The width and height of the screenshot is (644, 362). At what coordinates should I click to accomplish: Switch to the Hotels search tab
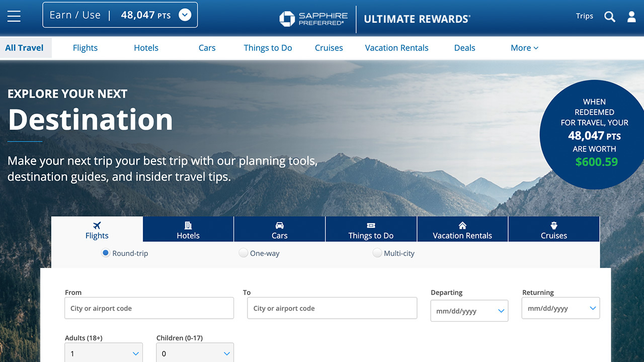click(x=188, y=230)
